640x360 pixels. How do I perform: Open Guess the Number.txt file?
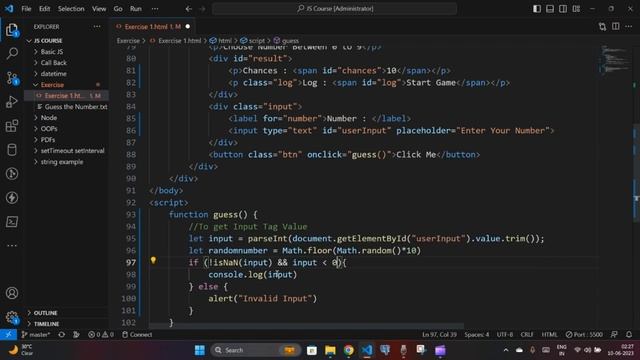coord(76,107)
